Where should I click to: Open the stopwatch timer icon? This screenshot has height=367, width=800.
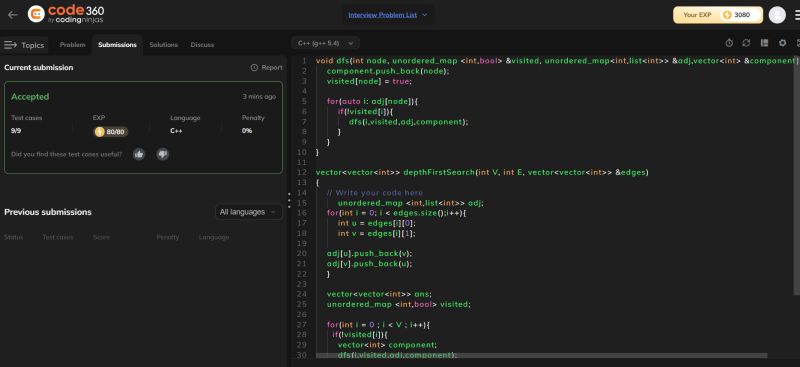(x=729, y=43)
